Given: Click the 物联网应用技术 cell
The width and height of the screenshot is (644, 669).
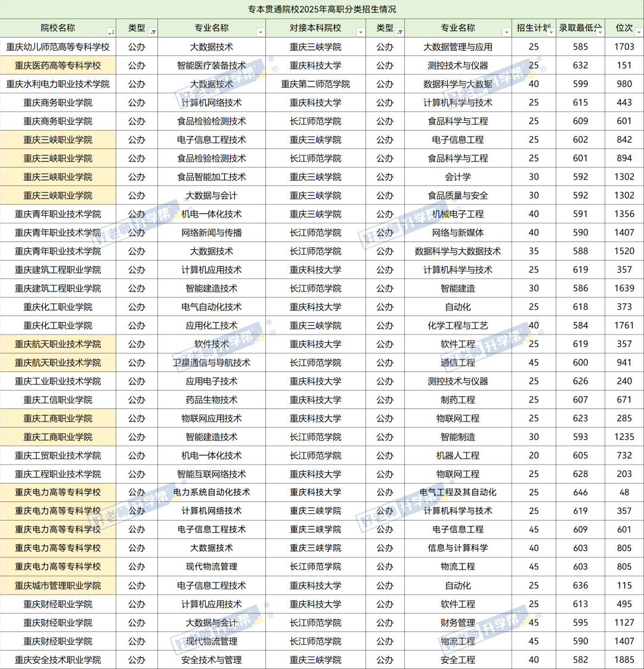Looking at the screenshot, I should tap(212, 418).
